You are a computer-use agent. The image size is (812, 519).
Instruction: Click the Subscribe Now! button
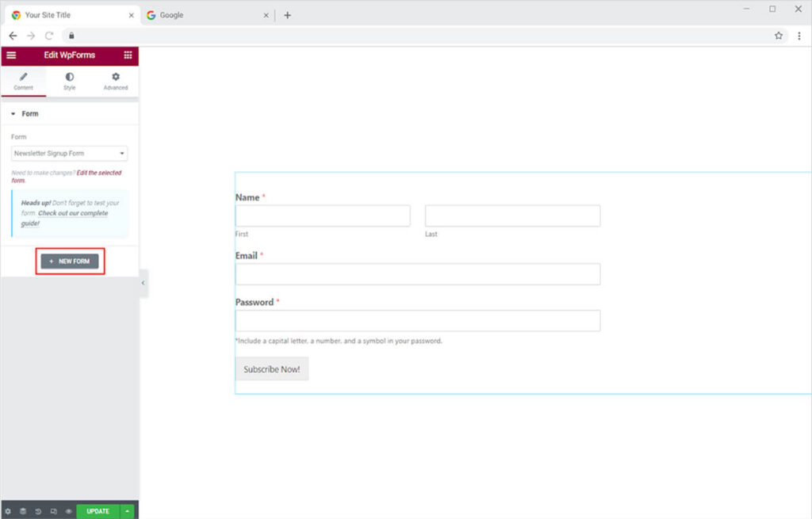(271, 369)
